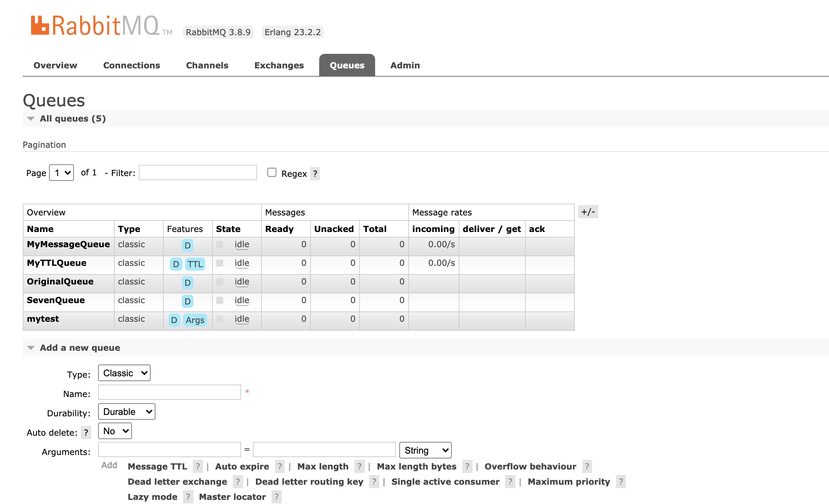Click the Args badge on mytest queue
The height and width of the screenshot is (504, 829).
click(195, 320)
